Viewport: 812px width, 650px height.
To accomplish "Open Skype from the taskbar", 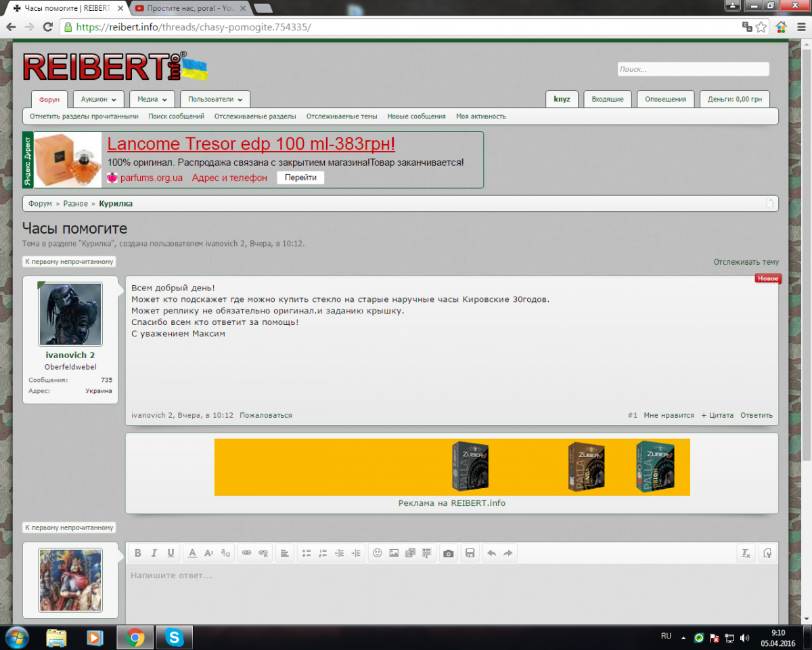I will click(175, 637).
